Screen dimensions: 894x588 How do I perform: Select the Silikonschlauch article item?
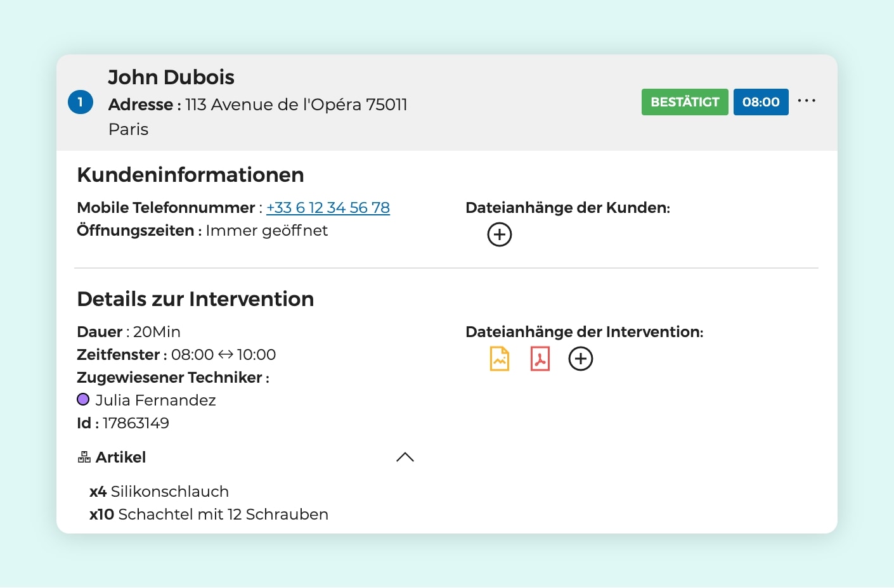(169, 492)
